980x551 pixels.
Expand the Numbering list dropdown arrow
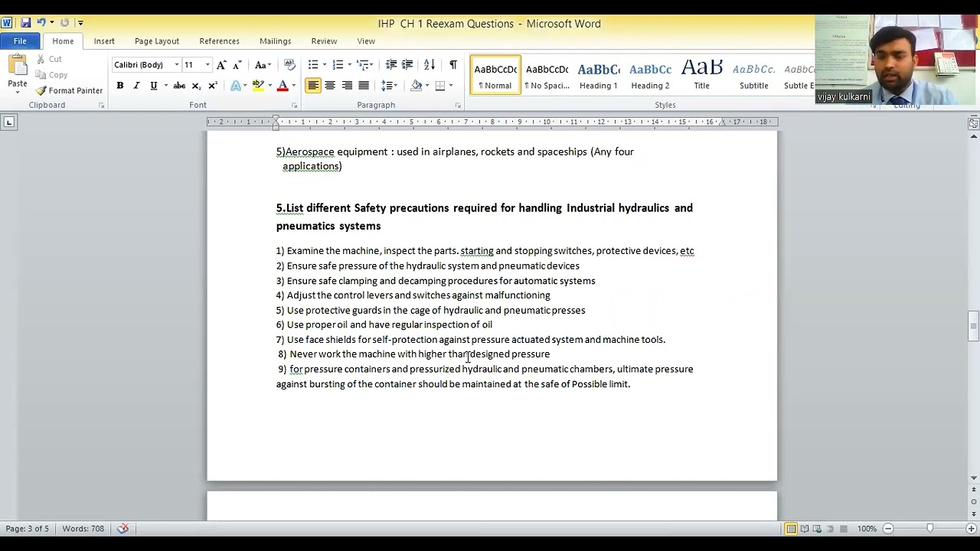349,65
